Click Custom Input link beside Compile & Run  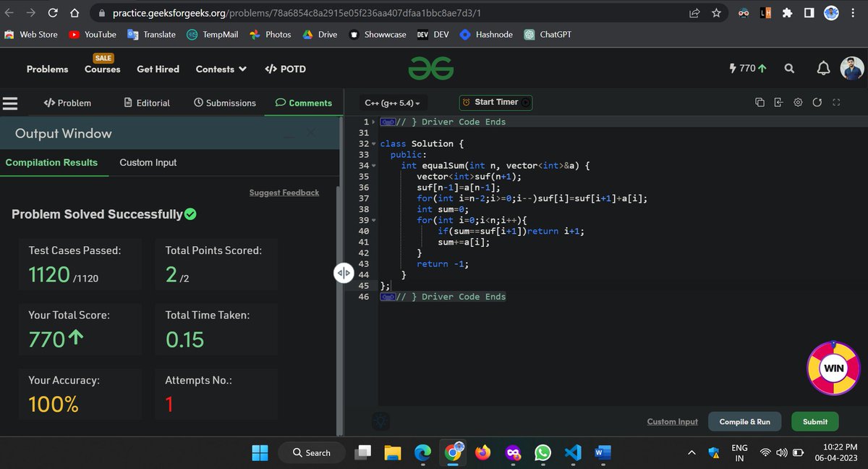click(673, 421)
